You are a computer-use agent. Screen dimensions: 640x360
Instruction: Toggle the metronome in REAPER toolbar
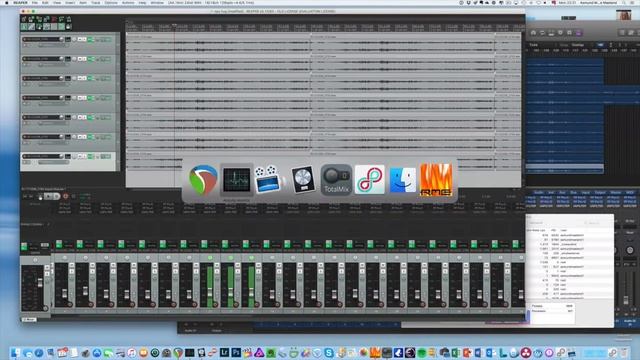69,19
